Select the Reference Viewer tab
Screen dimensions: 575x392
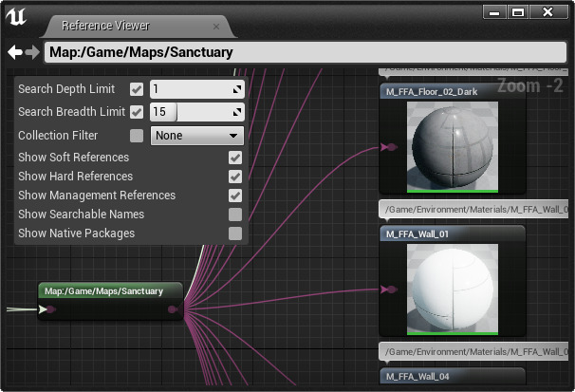[105, 26]
